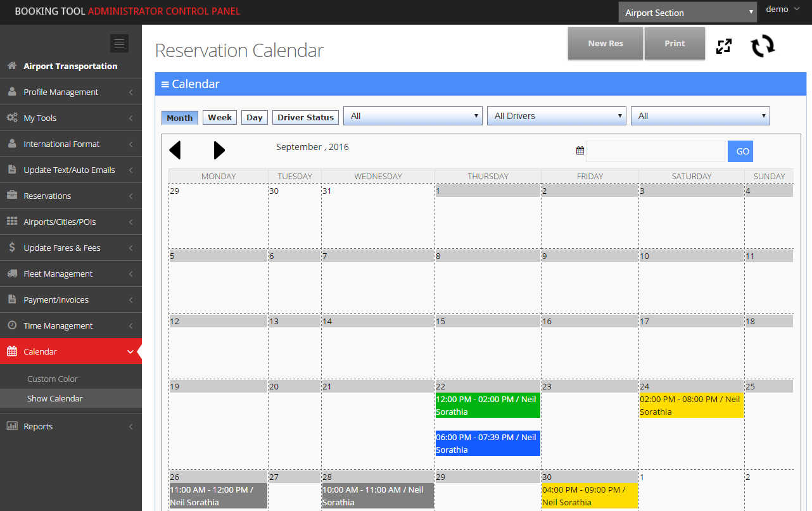Open the Airport Section dropdown
The image size is (812, 511).
[687, 11]
